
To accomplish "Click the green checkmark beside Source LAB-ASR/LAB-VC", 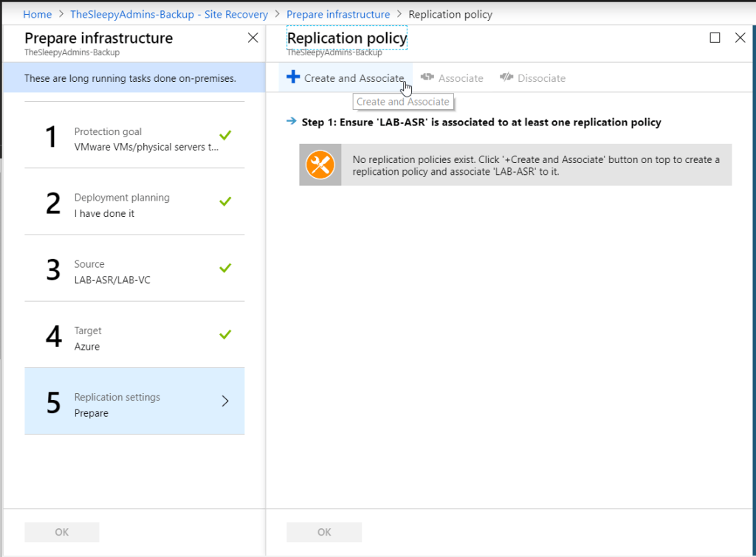I will coord(225,268).
